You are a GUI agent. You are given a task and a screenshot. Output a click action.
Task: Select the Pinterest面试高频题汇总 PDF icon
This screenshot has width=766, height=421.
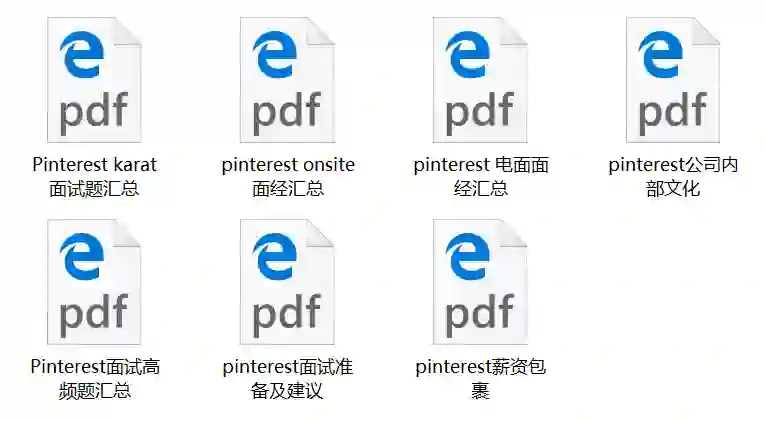pyautogui.click(x=94, y=282)
